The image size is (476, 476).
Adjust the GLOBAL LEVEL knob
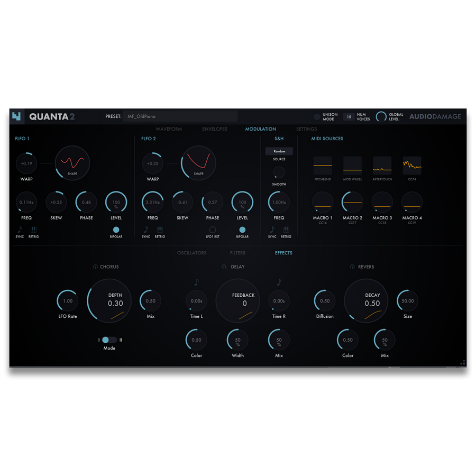[x=382, y=116]
